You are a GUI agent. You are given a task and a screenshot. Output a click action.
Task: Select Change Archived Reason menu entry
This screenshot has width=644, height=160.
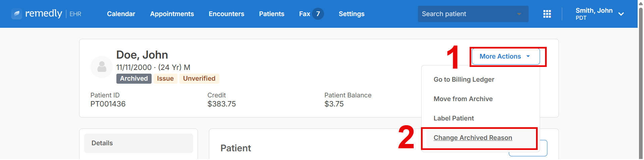(473, 138)
